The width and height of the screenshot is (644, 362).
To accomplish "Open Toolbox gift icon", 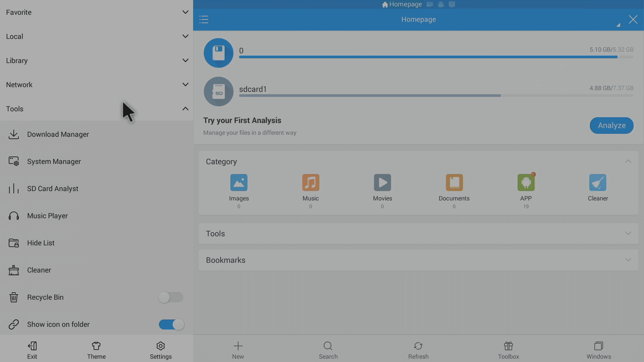I will (x=508, y=346).
